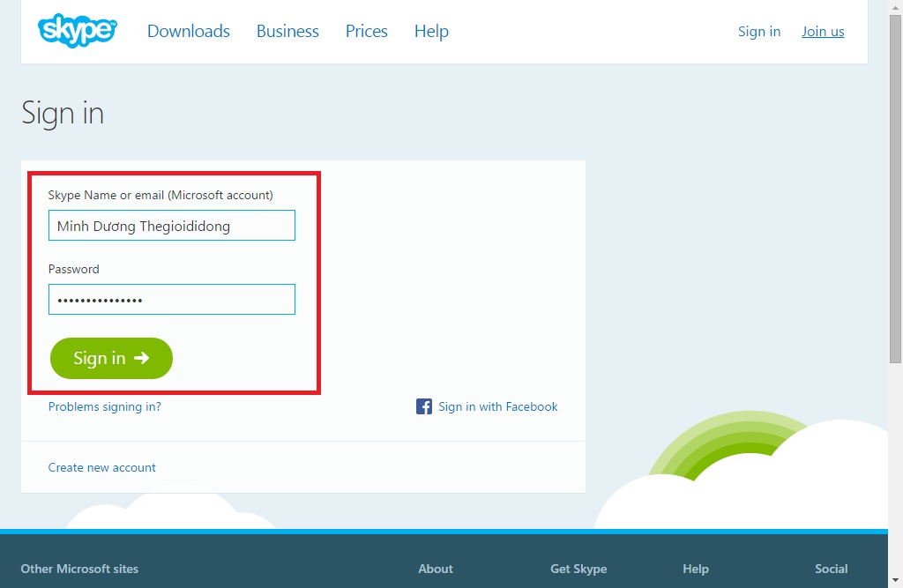The width and height of the screenshot is (903, 588).
Task: Open Help in the top navigation
Action: (x=431, y=31)
